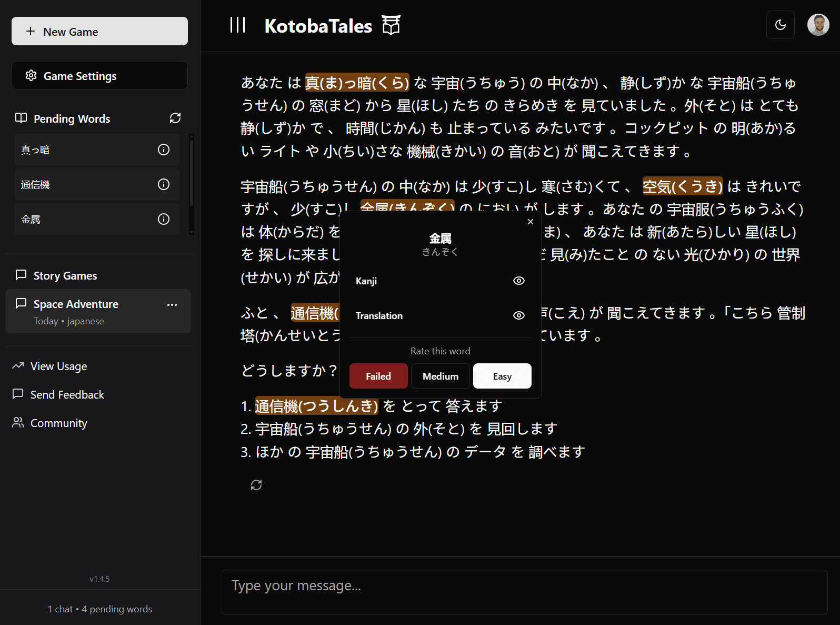
Task: Open Space Adventure's three-dot options menu
Action: click(172, 305)
